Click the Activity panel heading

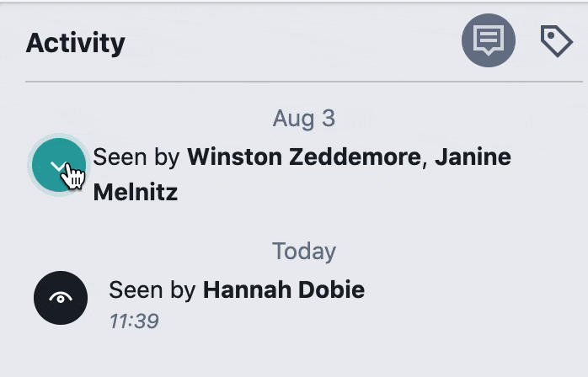point(75,43)
